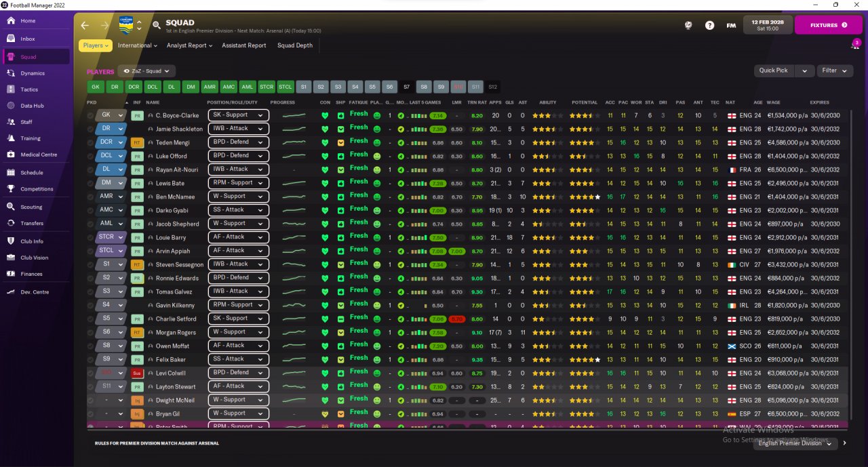Open English Premier Division rules dropdown
The image size is (868, 467).
pos(795,443)
